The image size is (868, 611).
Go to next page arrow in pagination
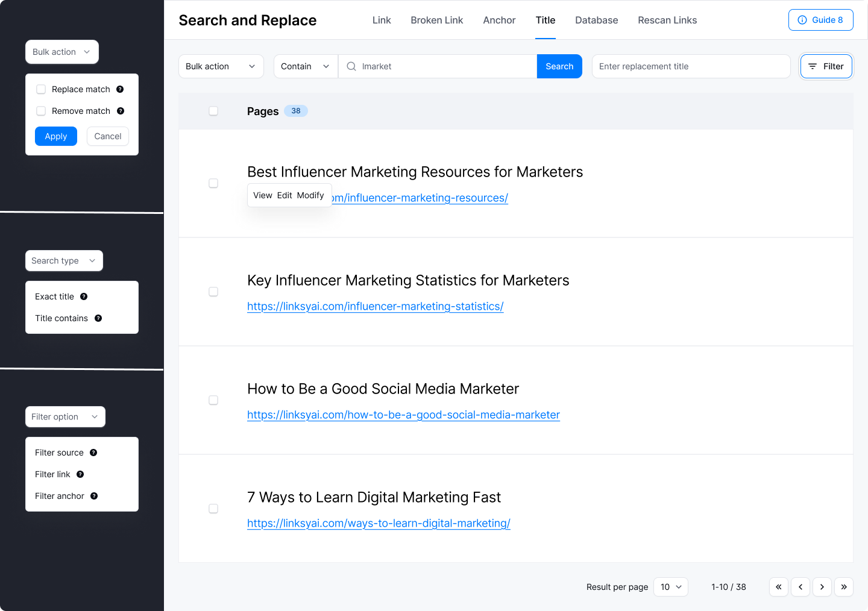coord(822,587)
